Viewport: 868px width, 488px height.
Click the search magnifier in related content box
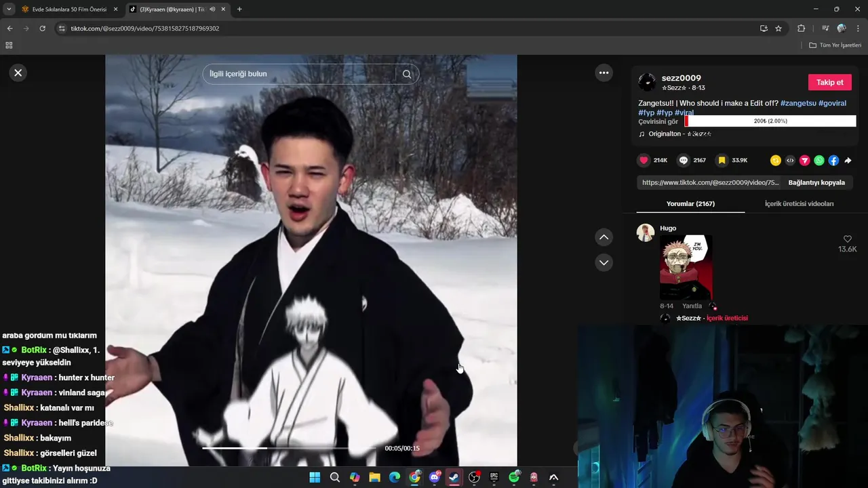(x=407, y=74)
